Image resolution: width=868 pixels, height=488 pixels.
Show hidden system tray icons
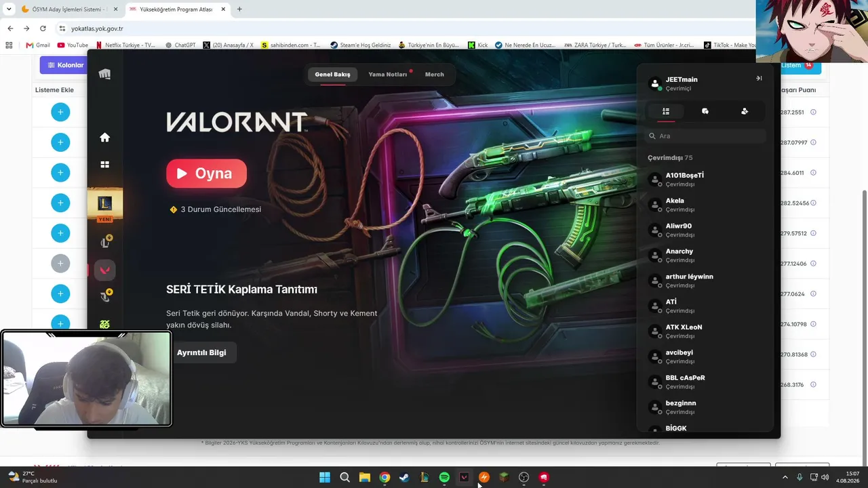(785, 477)
